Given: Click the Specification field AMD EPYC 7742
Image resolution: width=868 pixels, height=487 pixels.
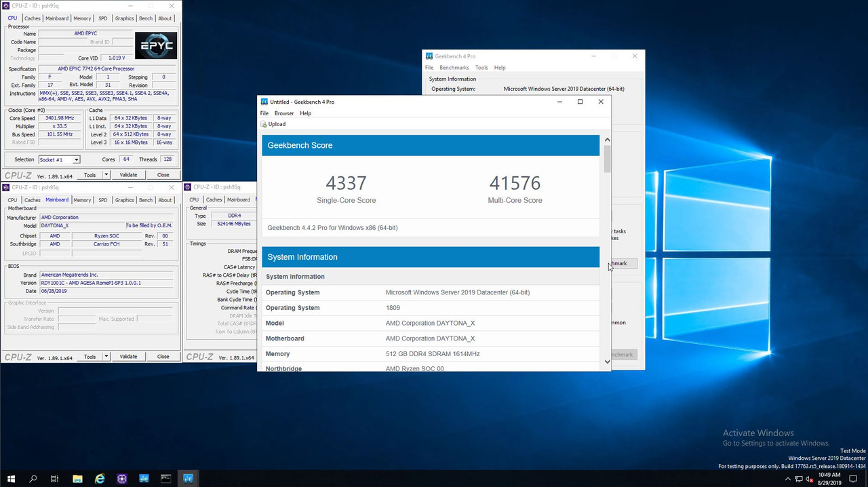Looking at the screenshot, I should (x=107, y=69).
